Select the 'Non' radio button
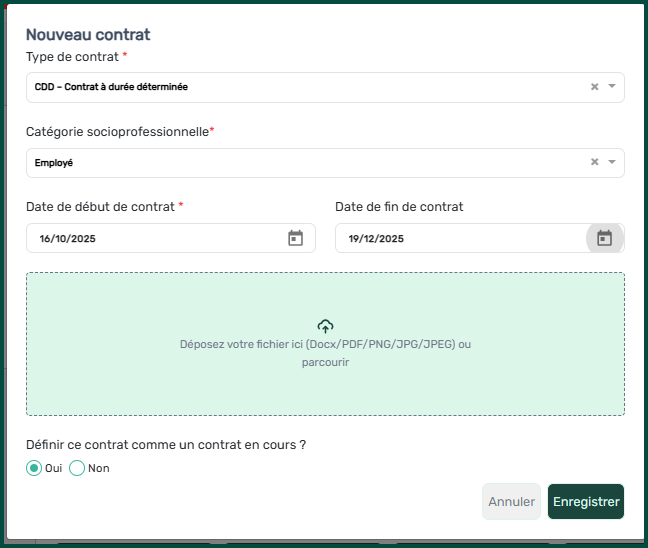 (x=77, y=468)
